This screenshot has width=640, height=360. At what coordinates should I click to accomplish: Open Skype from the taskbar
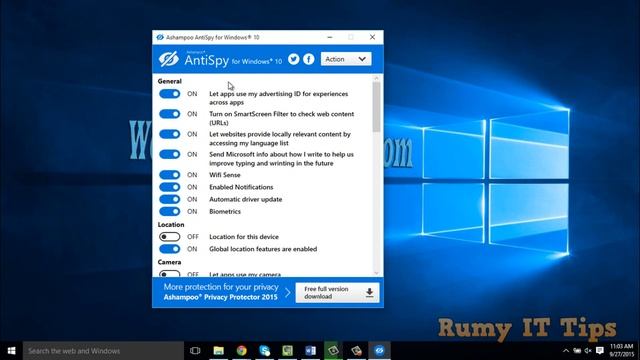(x=264, y=351)
